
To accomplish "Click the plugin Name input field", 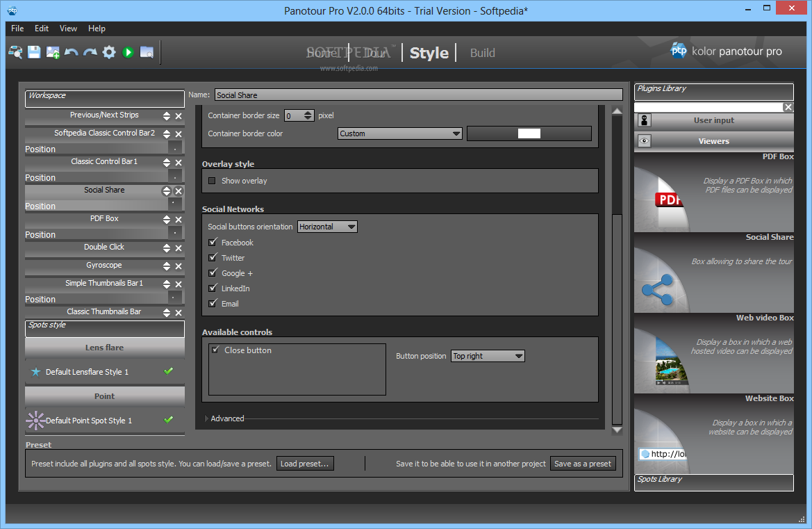I will [x=418, y=95].
